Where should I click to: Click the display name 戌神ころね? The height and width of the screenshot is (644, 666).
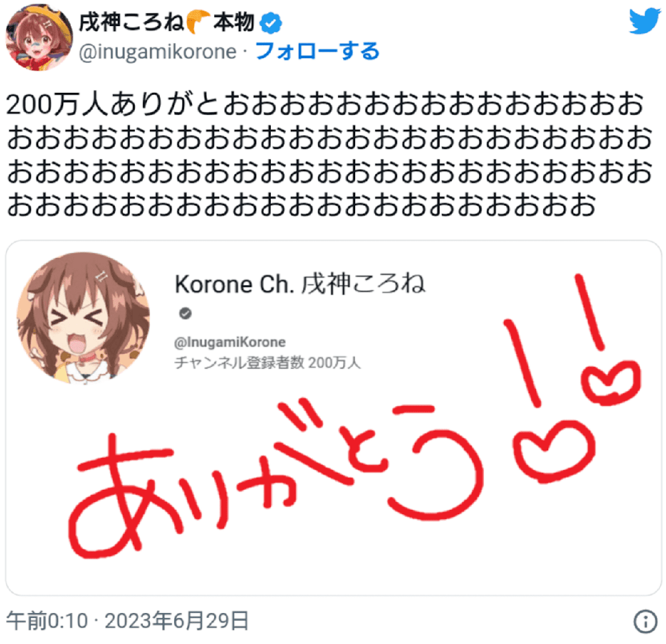pos(131,22)
